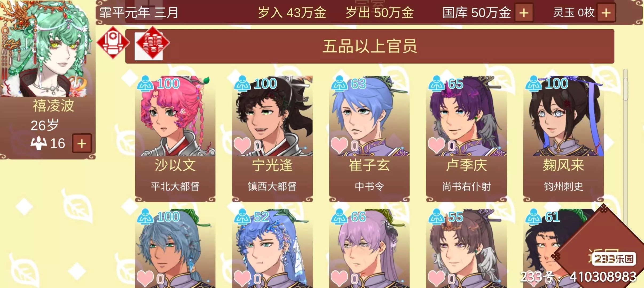Open official 沙以文's portrait card
Viewport: 644px width, 288px height.
tap(175, 139)
